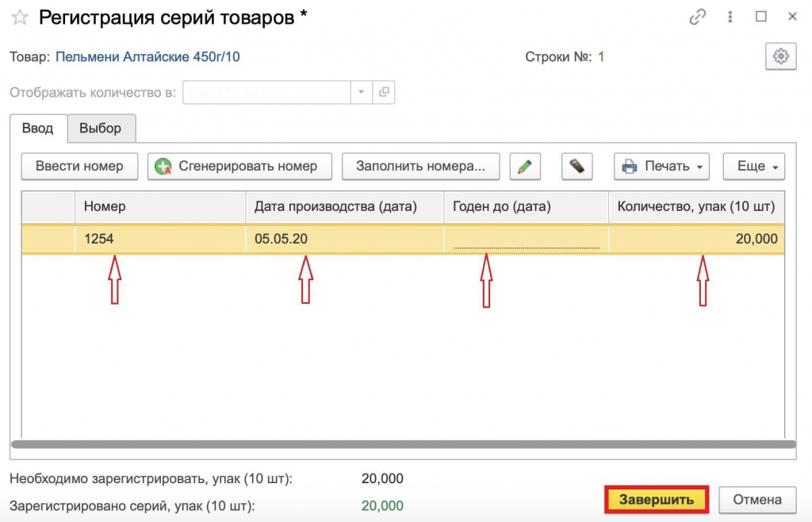Click the Номер column header
This screenshot has width=812, height=522.
click(160, 206)
